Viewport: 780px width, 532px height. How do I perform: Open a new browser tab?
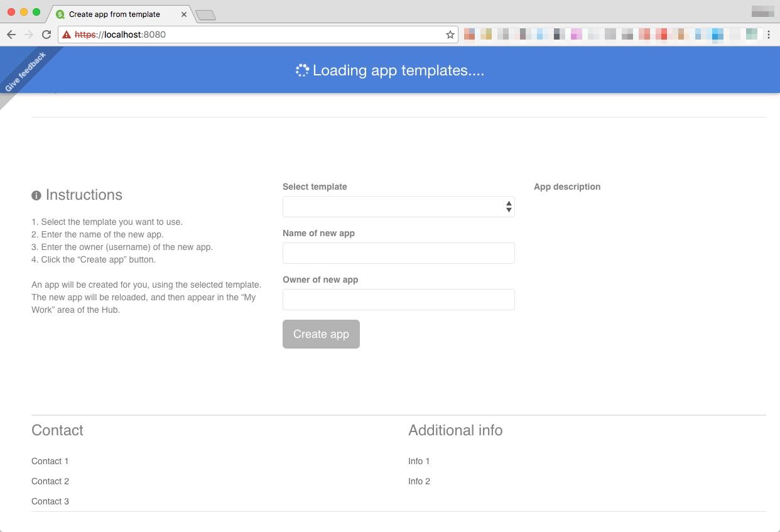[x=205, y=15]
